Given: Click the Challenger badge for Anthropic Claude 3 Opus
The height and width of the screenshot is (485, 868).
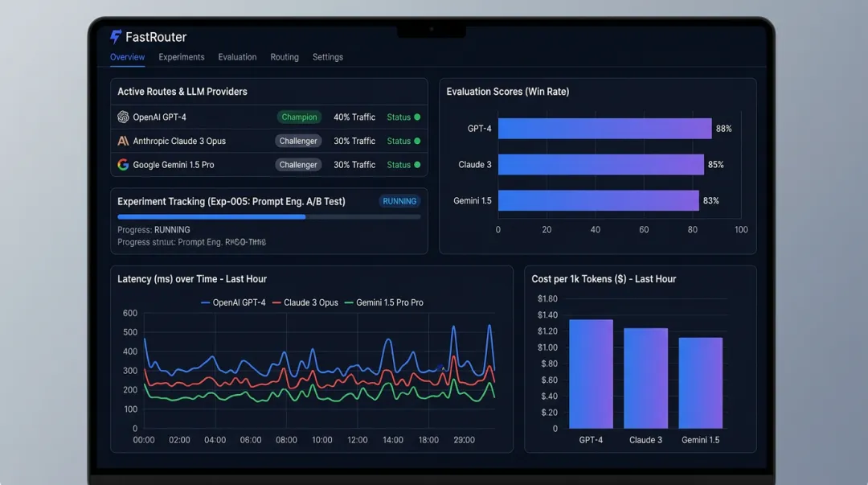Looking at the screenshot, I should tap(298, 141).
